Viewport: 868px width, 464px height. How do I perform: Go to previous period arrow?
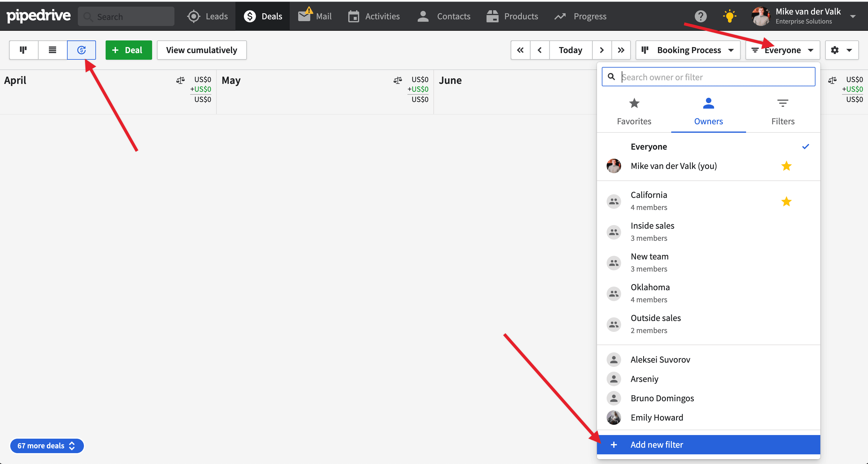(539, 50)
